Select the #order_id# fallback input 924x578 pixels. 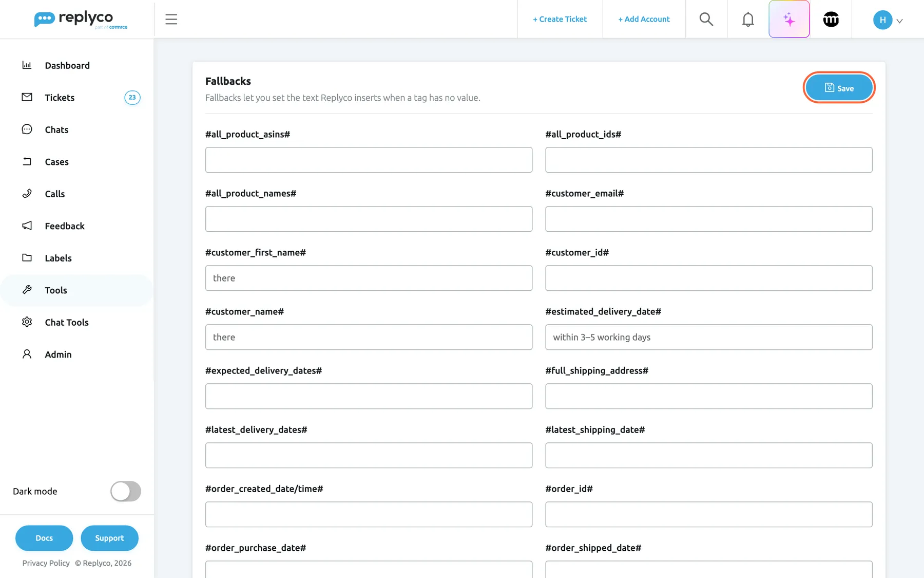pos(708,514)
